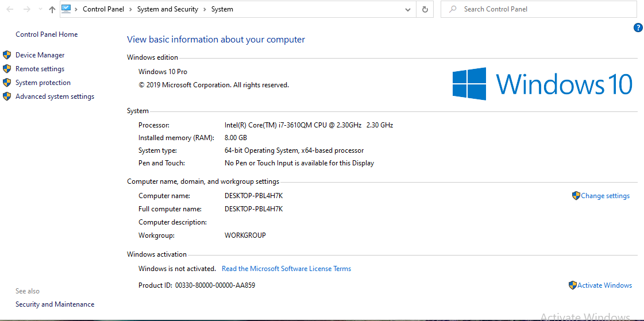Click shield icon beside Advanced system settings
The width and height of the screenshot is (644, 321).
tap(7, 96)
